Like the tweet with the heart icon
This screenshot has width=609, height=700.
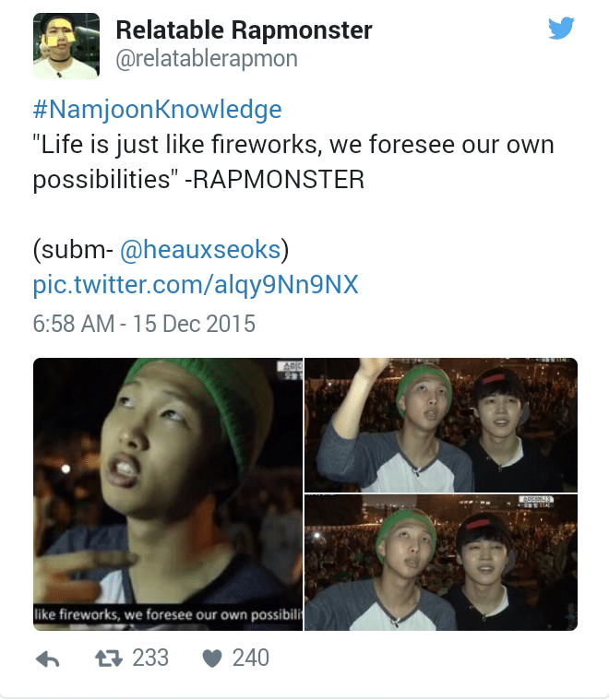tap(212, 658)
